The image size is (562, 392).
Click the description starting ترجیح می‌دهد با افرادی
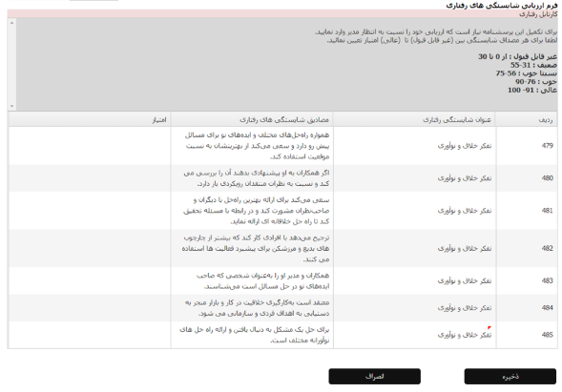pyautogui.click(x=256, y=249)
